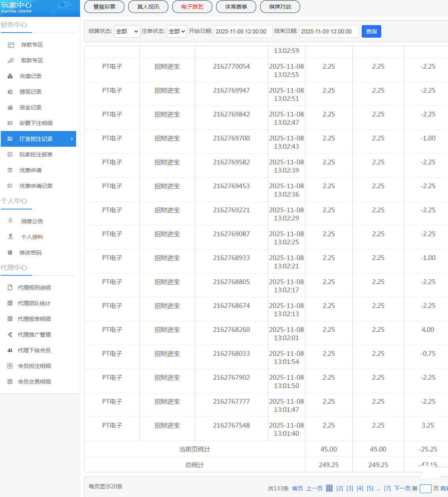Viewport: 448px width, 497px height.
Task: Open the 注单状态 dropdown
Action: [x=177, y=31]
